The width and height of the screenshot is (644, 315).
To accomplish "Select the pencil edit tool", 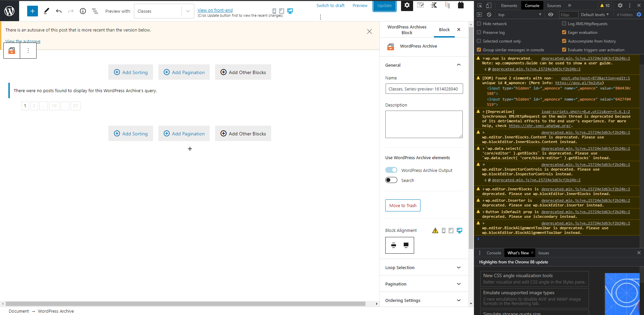I will [x=46, y=11].
